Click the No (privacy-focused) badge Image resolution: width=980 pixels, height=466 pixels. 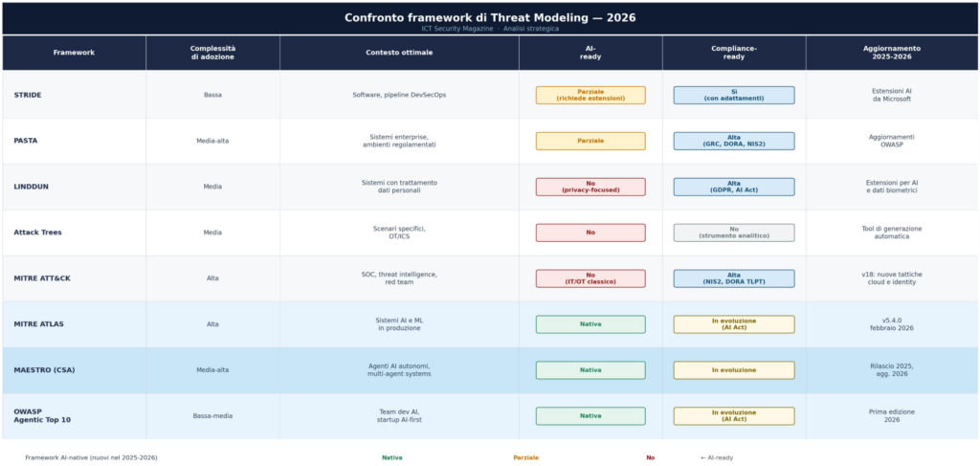click(590, 187)
